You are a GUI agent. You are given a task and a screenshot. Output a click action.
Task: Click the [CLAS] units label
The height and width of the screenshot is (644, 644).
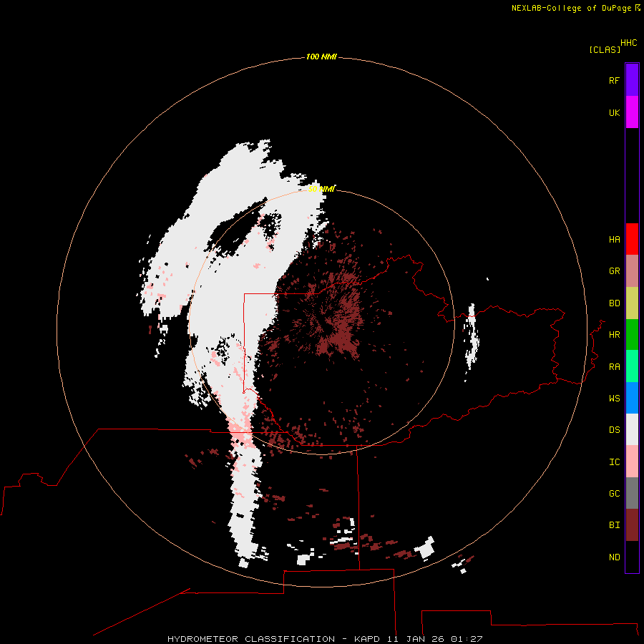click(x=605, y=49)
